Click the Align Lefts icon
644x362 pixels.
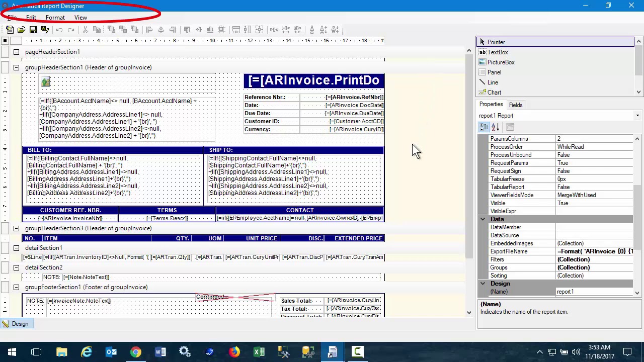pos(149,30)
